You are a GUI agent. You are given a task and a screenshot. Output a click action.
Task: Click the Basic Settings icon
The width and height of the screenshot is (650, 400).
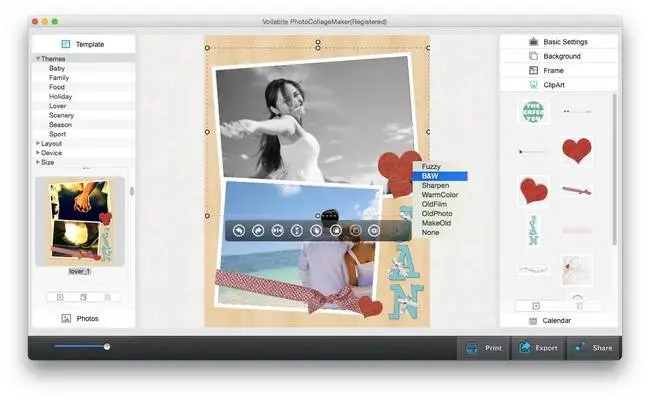tap(534, 41)
